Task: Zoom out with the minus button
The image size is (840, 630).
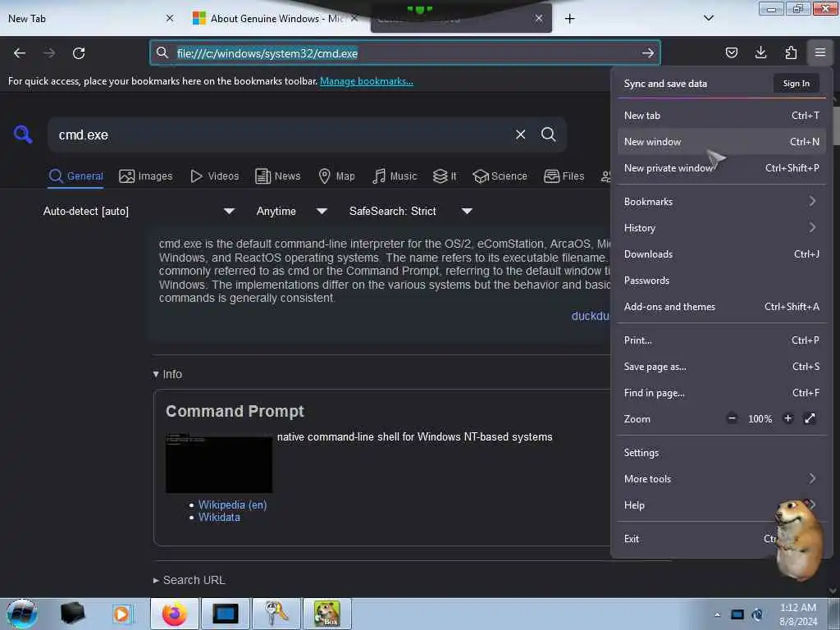Action: coord(732,418)
